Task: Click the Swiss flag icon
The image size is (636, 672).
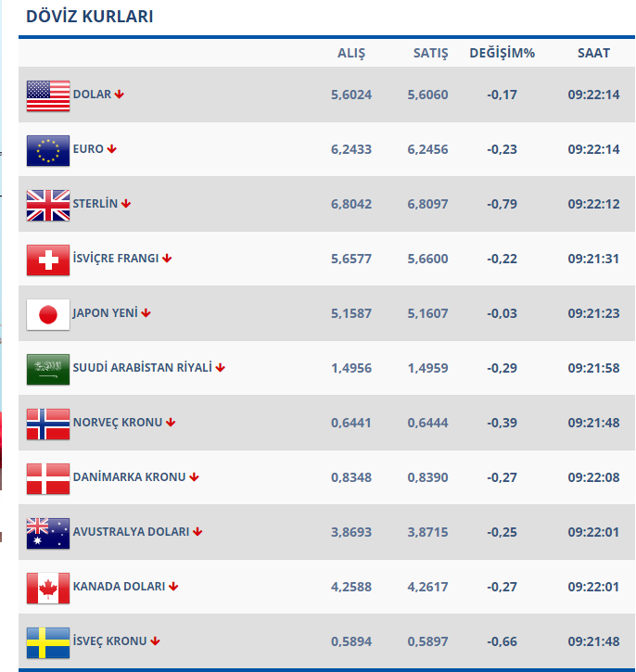Action: tap(48, 260)
